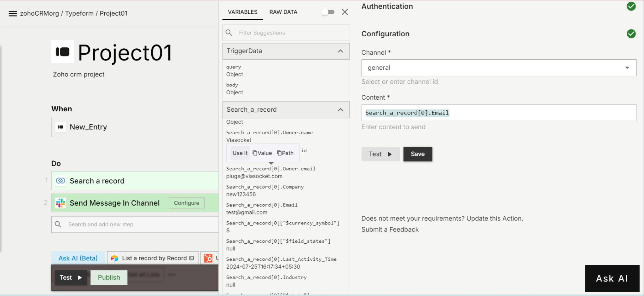
Task: Click the Zoho CRM icon on Search a record
Action: click(61, 181)
